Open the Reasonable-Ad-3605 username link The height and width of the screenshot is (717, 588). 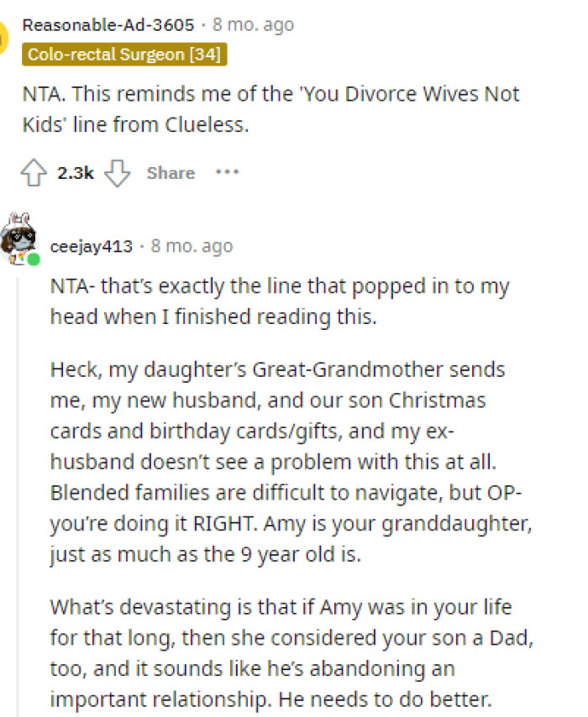pyautogui.click(x=108, y=25)
